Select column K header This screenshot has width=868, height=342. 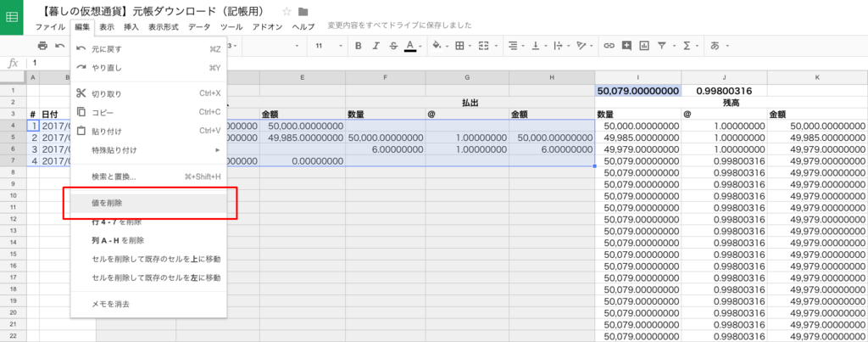817,76
